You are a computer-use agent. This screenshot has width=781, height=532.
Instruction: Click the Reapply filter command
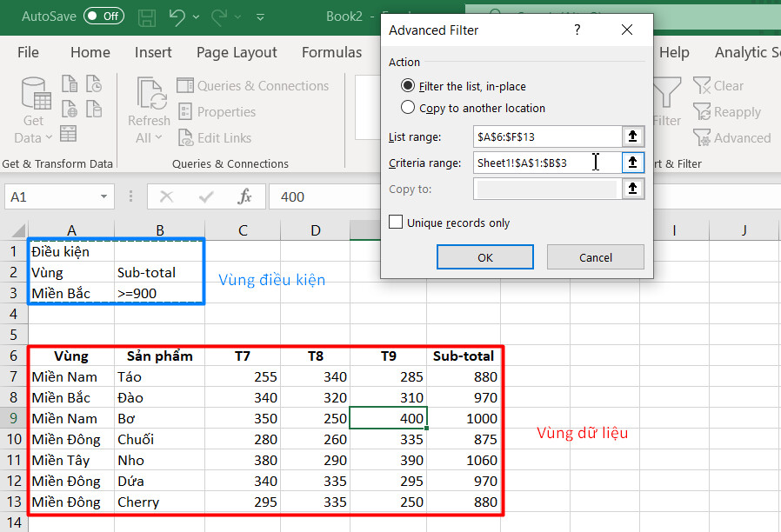727,112
